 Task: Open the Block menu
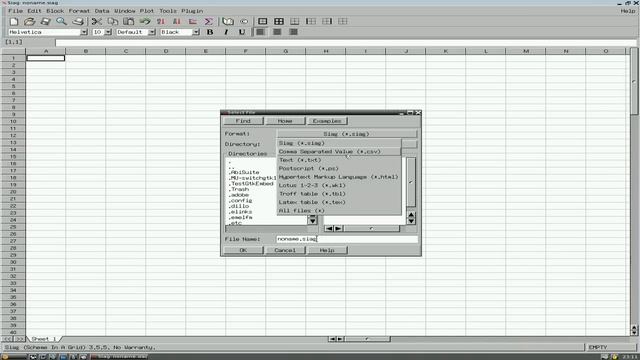[55, 11]
